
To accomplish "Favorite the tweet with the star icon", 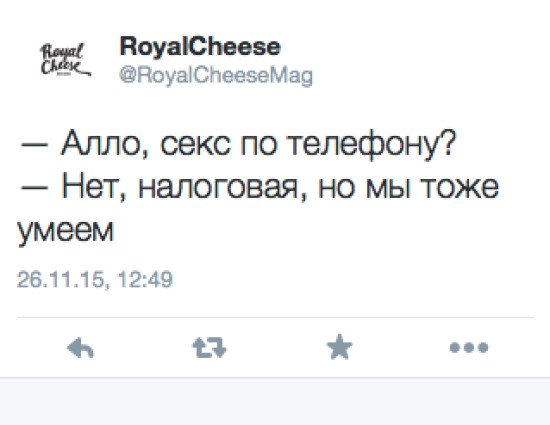I will pyautogui.click(x=339, y=347).
